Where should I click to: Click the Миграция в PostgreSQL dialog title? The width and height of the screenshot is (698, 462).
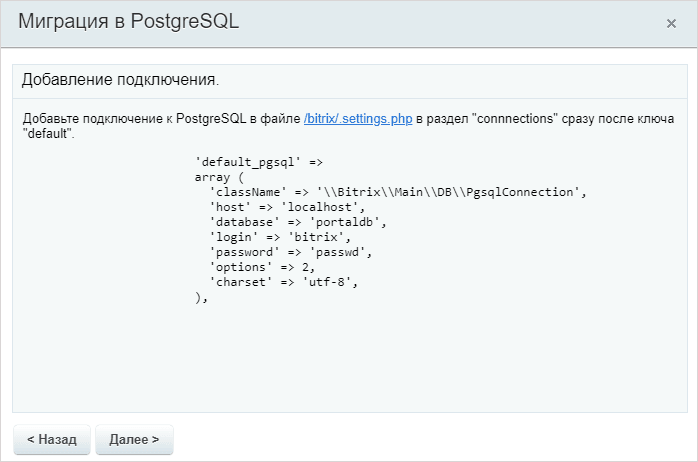129,21
